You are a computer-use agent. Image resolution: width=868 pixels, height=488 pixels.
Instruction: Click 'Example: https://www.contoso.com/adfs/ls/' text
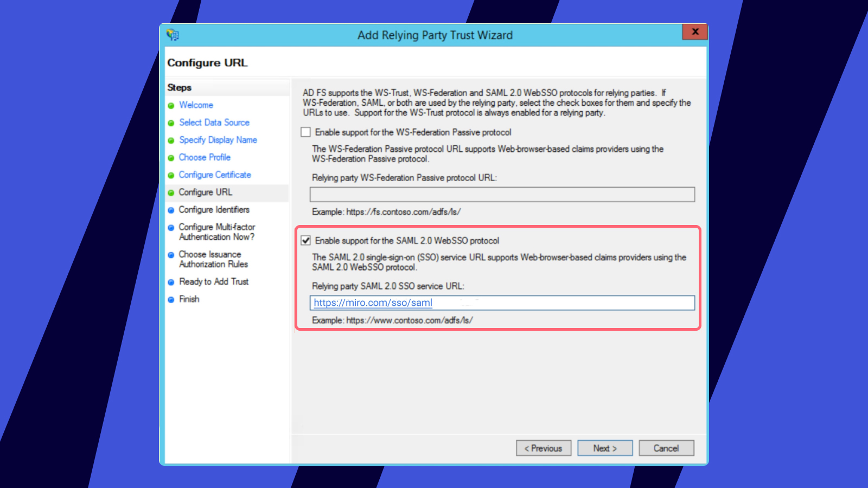(392, 320)
